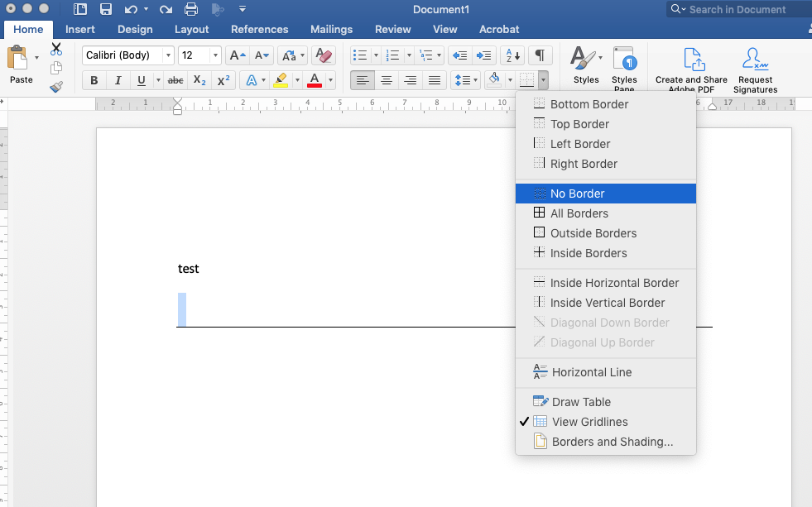812x507 pixels.
Task: Open the Paste options arrow
Action: (36, 57)
